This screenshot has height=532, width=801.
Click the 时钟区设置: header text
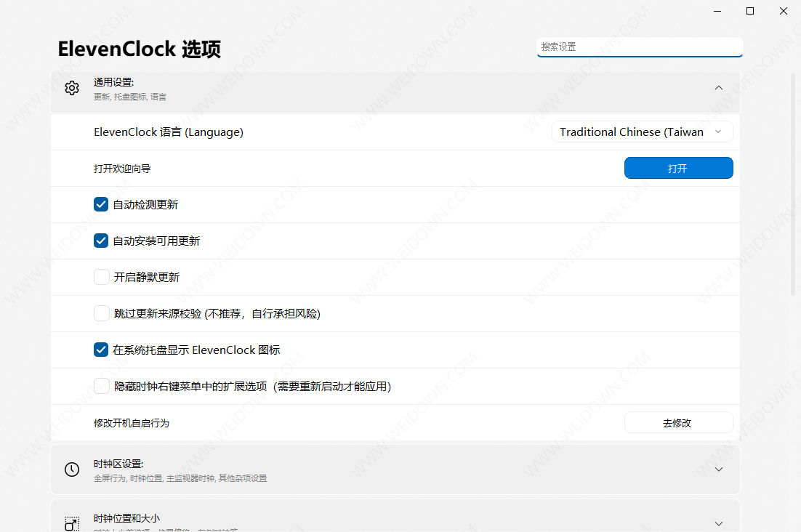(118, 464)
